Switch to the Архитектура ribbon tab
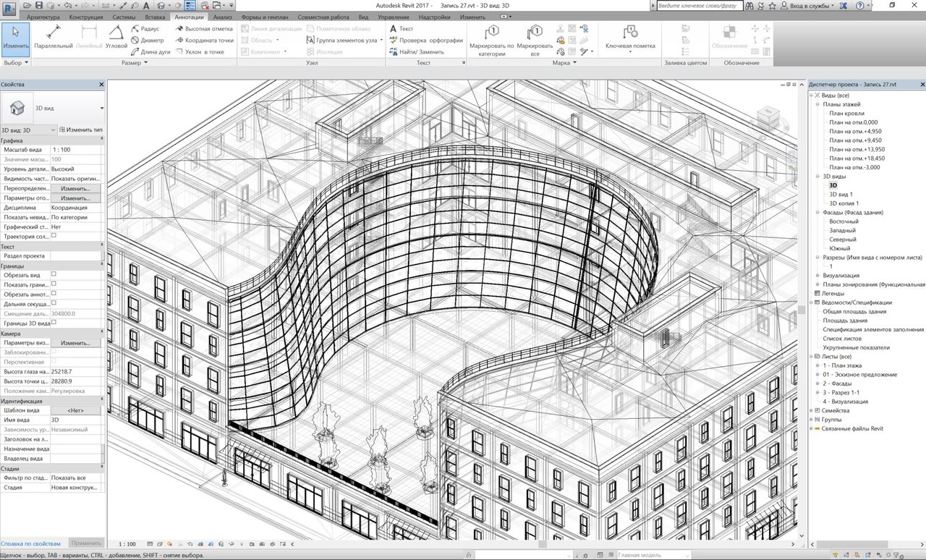926x560 pixels. (43, 16)
